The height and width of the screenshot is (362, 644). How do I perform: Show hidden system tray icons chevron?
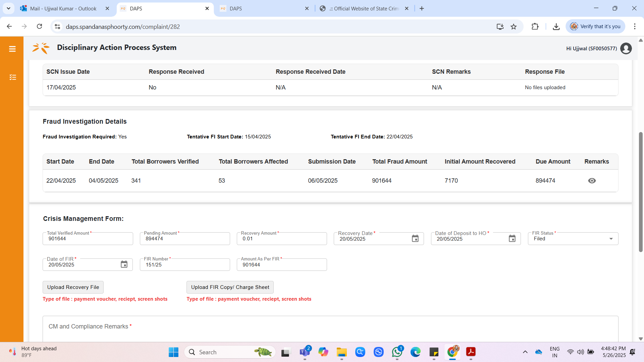tap(525, 352)
